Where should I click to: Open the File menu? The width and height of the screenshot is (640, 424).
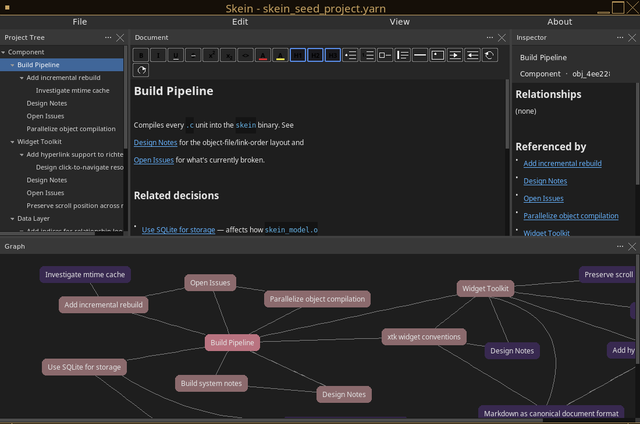pos(80,22)
